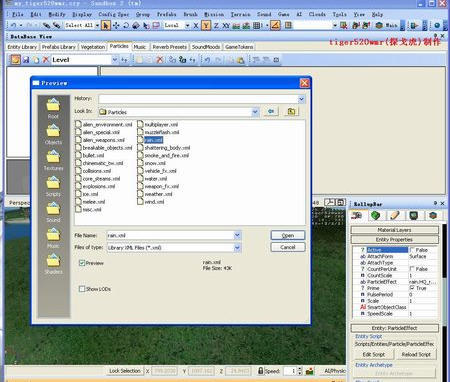450x382 pixels.
Task: Expand the History dropdown
Action: 301,99
